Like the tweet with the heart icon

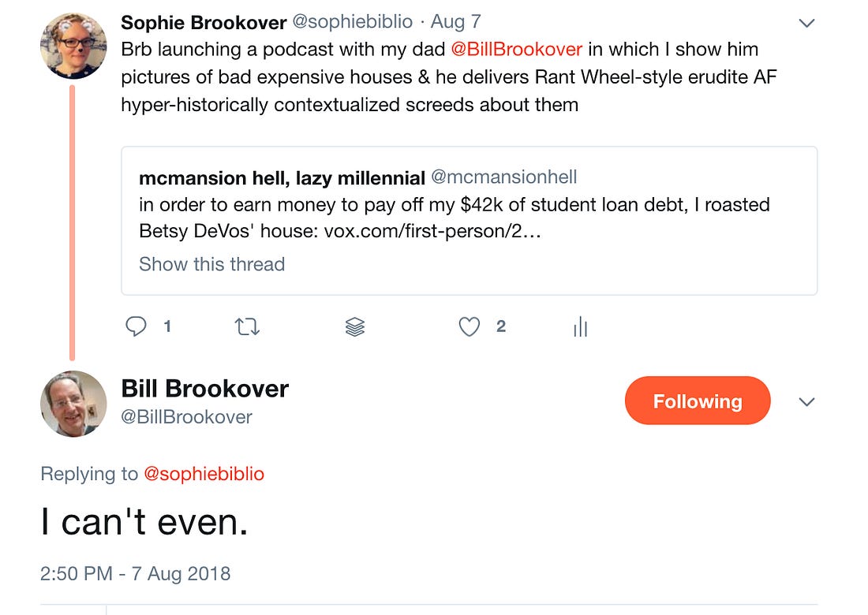pyautogui.click(x=470, y=326)
